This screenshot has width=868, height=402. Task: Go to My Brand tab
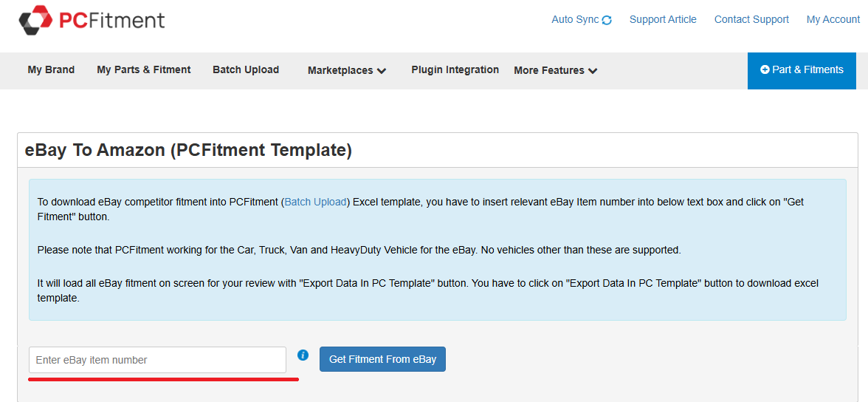51,70
